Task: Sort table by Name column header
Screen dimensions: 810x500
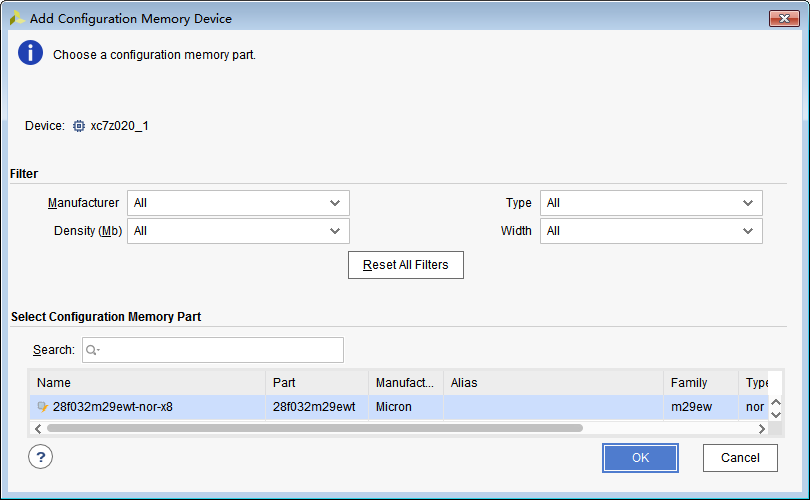Action: 147,383
